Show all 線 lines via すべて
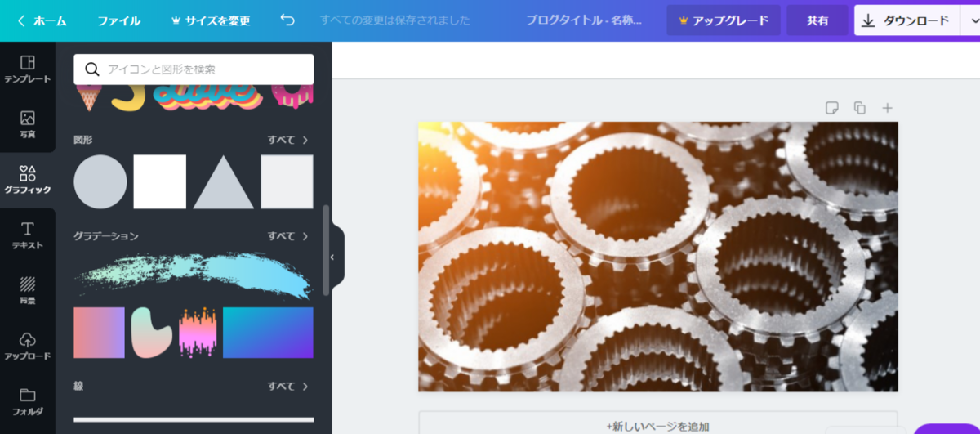980x434 pixels. (288, 386)
